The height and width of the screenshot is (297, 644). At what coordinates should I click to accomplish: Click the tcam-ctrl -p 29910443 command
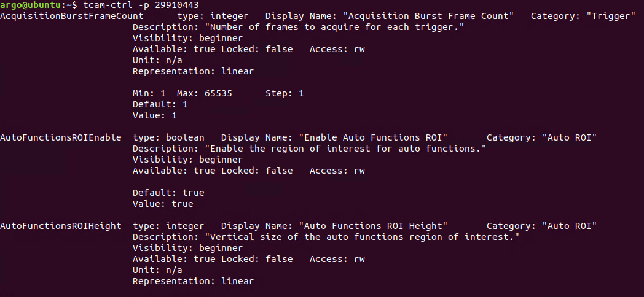pyautogui.click(x=141, y=5)
